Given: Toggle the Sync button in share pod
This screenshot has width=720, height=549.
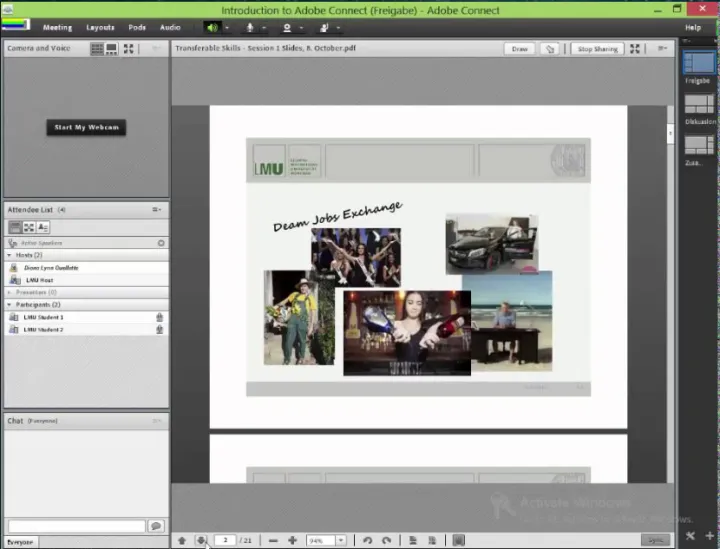Looking at the screenshot, I should (654, 540).
